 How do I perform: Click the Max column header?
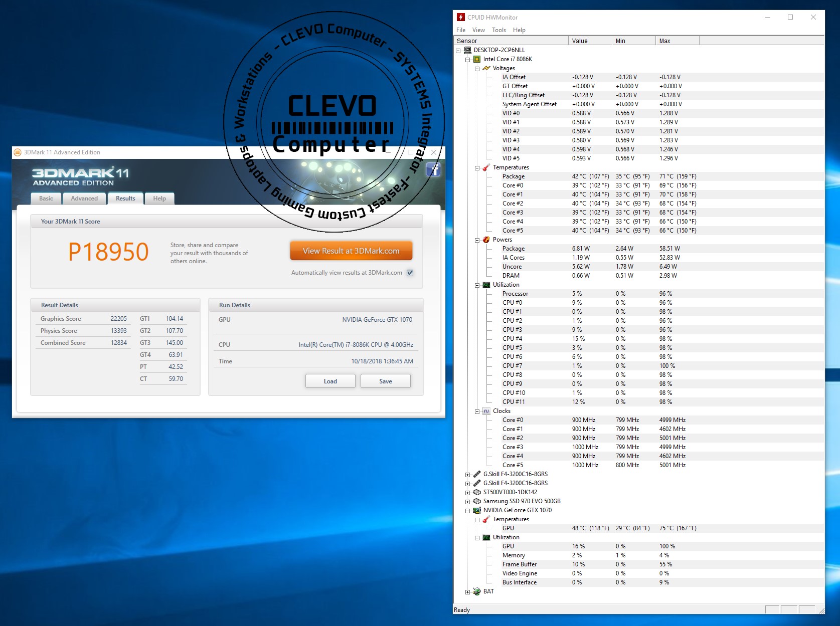pyautogui.click(x=678, y=41)
